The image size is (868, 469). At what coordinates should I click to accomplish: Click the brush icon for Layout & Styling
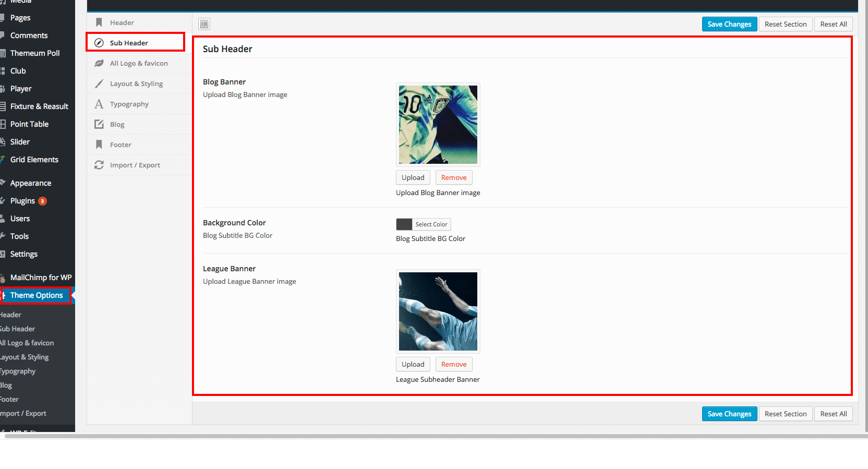99,83
